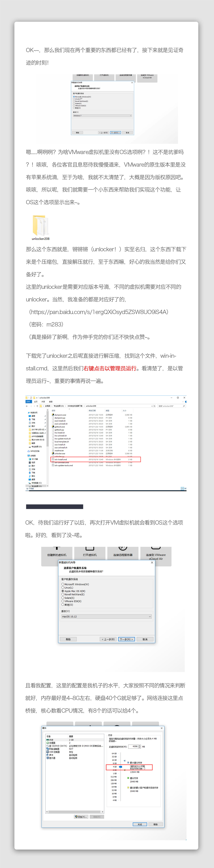Select the 声卡 device row
214x868 pixels.
(74, 755)
